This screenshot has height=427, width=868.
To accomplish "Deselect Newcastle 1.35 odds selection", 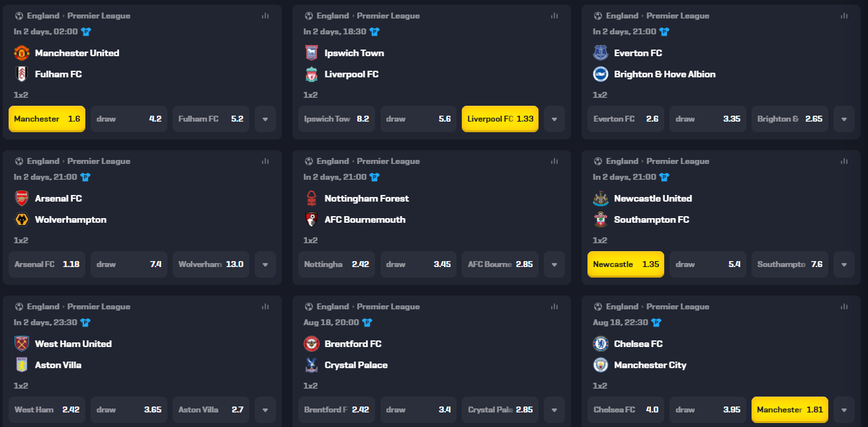I will pyautogui.click(x=626, y=264).
